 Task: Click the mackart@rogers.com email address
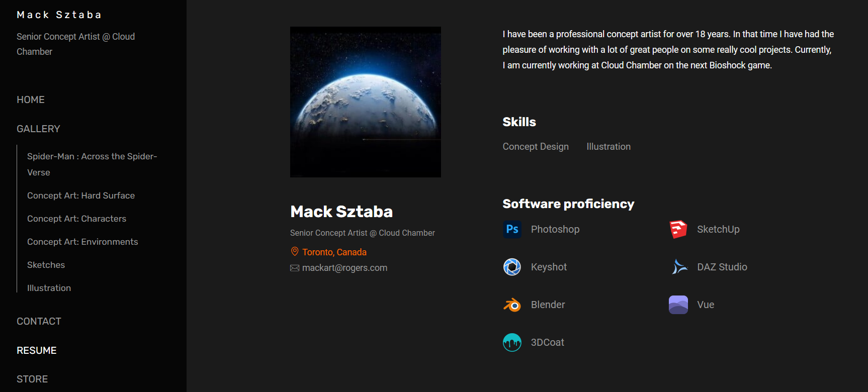[344, 268]
